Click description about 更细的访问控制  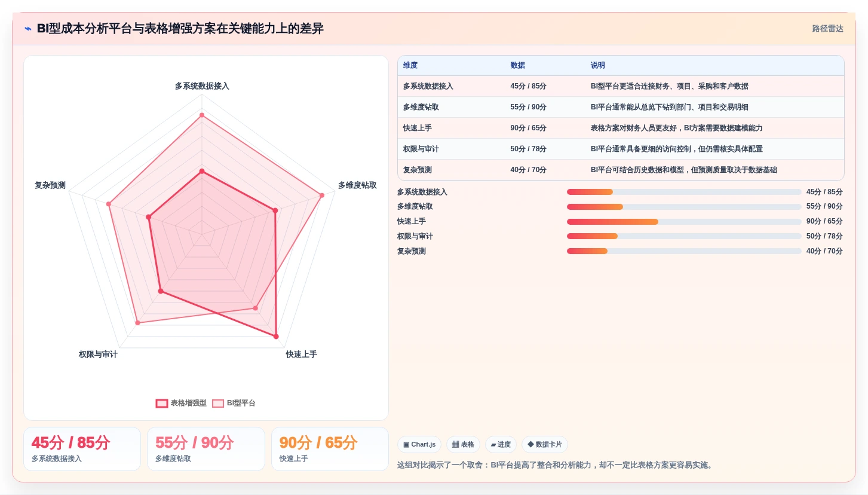677,149
